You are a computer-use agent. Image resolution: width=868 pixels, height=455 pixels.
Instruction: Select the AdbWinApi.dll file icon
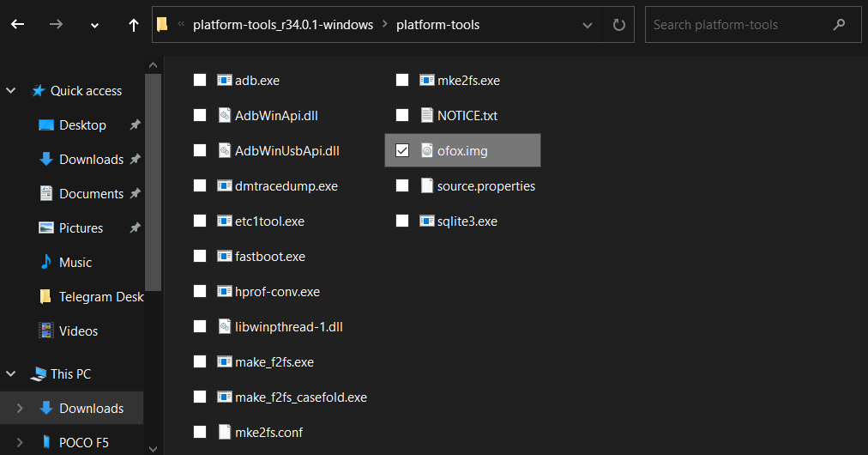tap(225, 115)
